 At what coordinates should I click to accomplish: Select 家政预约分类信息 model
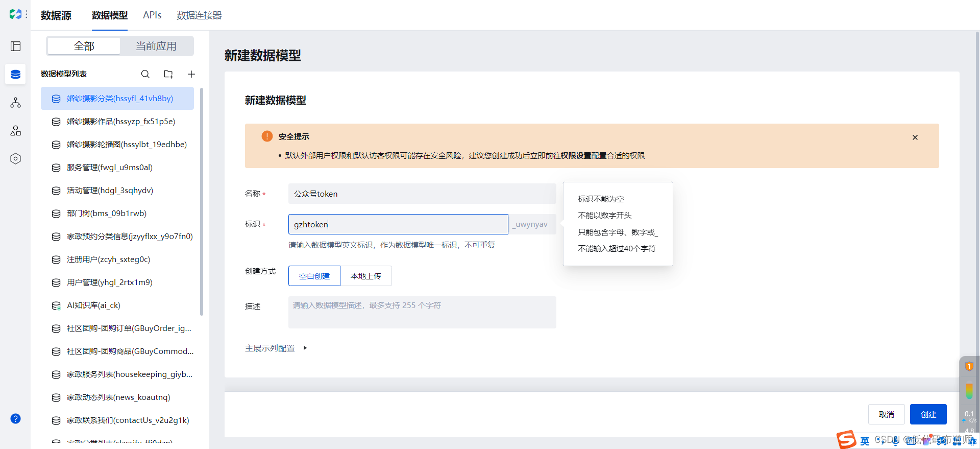(x=117, y=237)
